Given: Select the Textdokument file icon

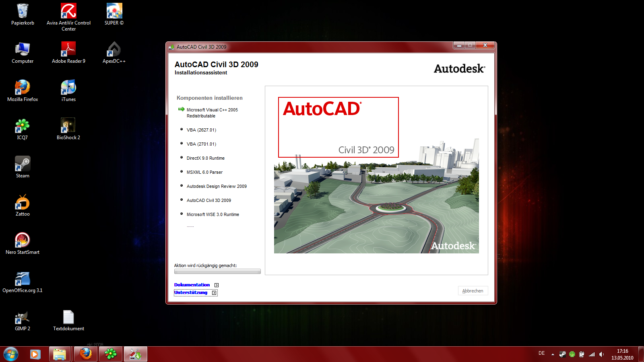Looking at the screenshot, I should point(68,320).
